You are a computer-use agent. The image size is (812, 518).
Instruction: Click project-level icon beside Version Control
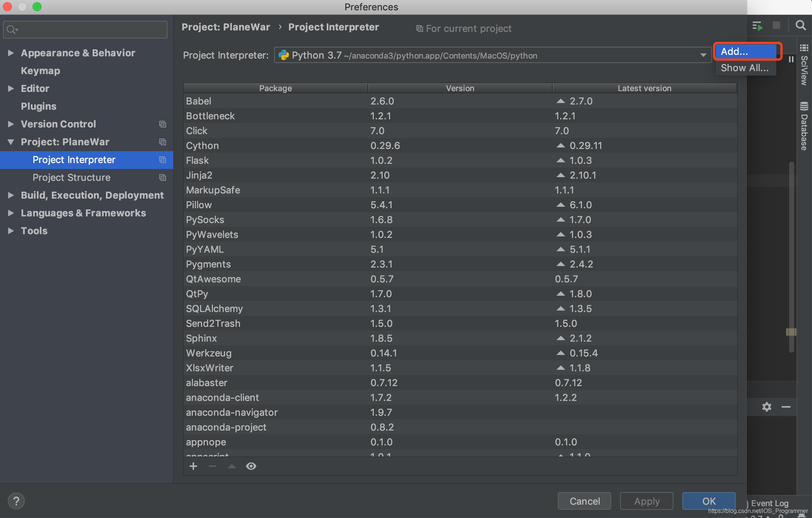pyautogui.click(x=163, y=124)
